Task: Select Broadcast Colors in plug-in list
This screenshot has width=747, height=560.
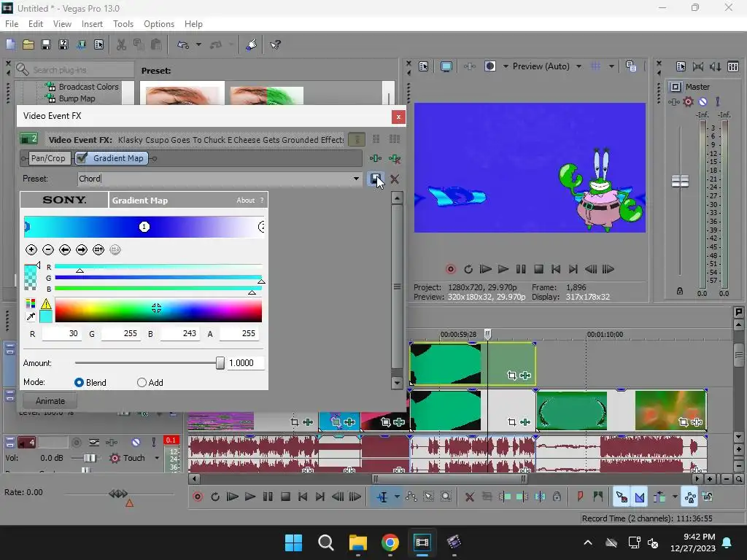Action: [x=88, y=87]
